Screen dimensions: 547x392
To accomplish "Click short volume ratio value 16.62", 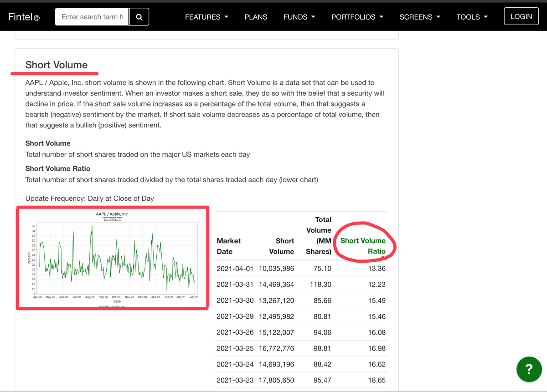I will [x=377, y=364].
